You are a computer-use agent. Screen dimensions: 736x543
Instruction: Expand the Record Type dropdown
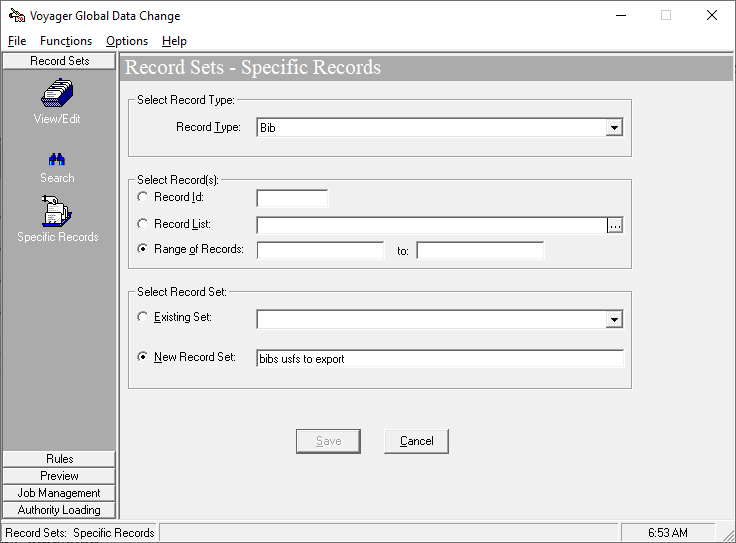coord(614,128)
